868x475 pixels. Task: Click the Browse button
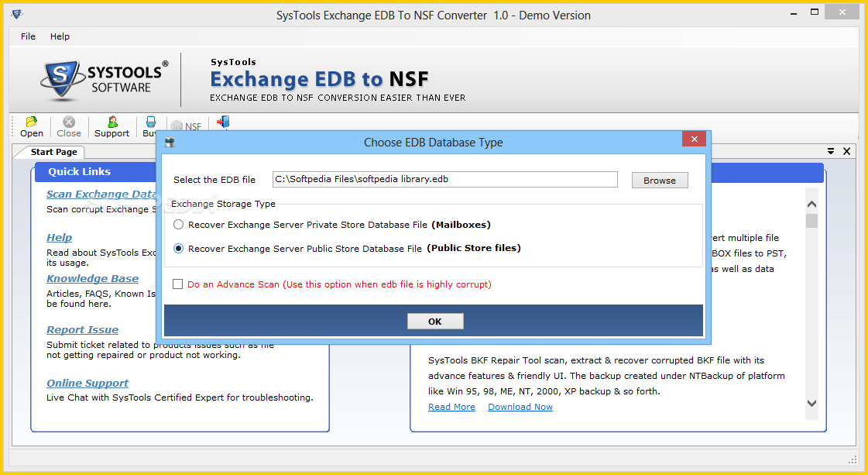click(660, 180)
